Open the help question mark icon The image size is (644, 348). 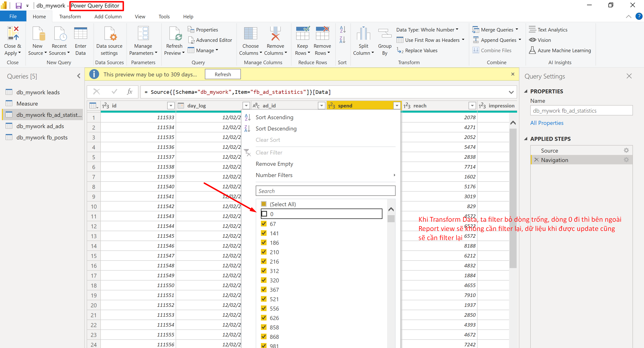point(639,16)
